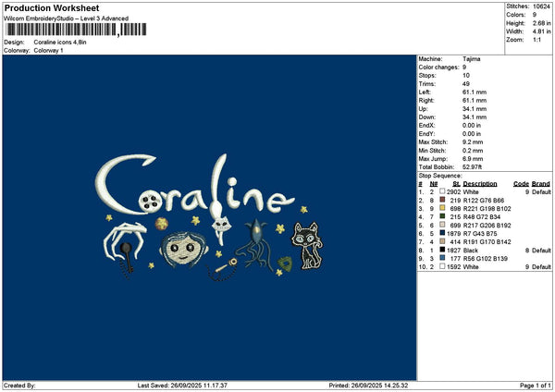The width and height of the screenshot is (555, 392).
Task: Click the Page 1 of 1 footer text
Action: tap(535, 386)
